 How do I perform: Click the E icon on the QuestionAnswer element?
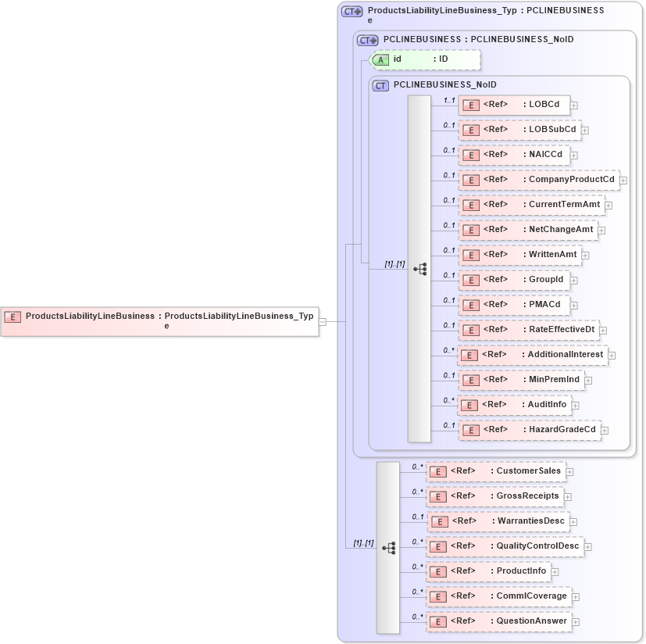tap(437, 621)
